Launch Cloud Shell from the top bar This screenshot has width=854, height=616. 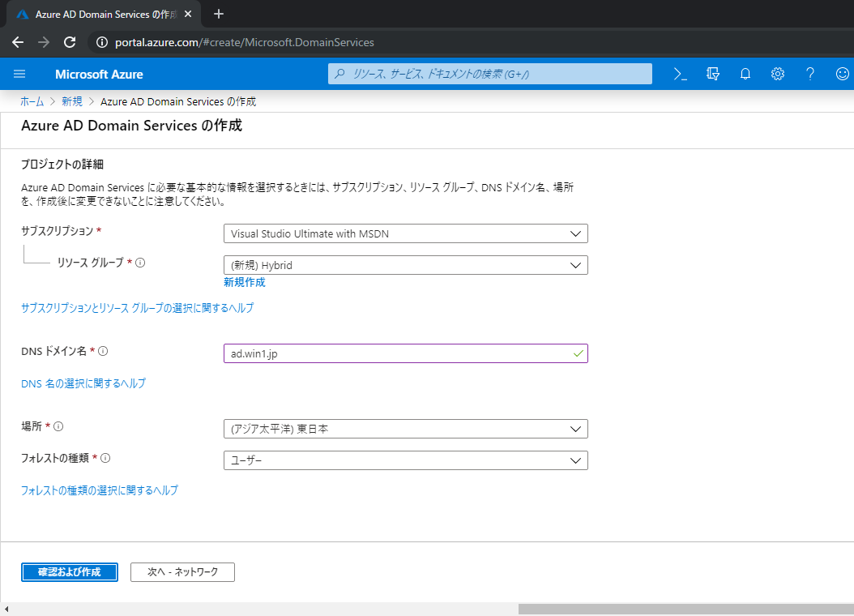click(681, 74)
